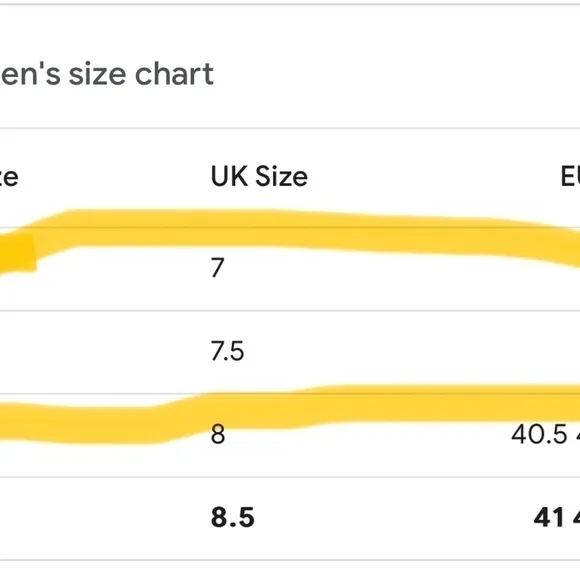Click the word "Size" in UK Size header
Image resolution: width=580 pixels, height=580 pixels.
click(281, 176)
